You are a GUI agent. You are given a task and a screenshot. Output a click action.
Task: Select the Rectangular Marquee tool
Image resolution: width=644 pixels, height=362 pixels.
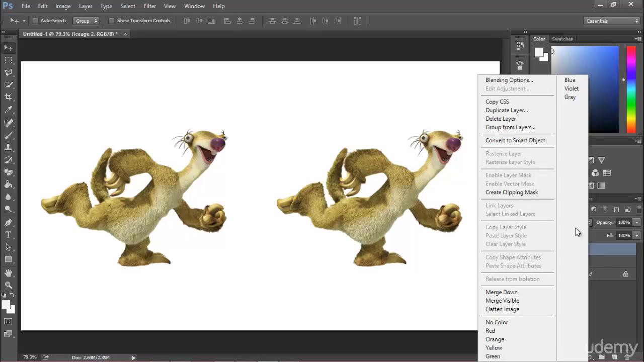[9, 60]
